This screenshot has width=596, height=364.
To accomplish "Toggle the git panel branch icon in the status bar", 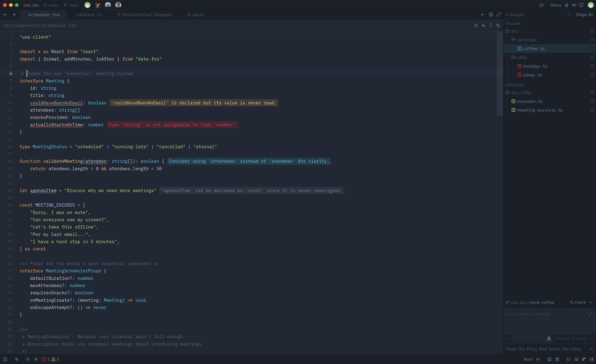I will (x=584, y=359).
